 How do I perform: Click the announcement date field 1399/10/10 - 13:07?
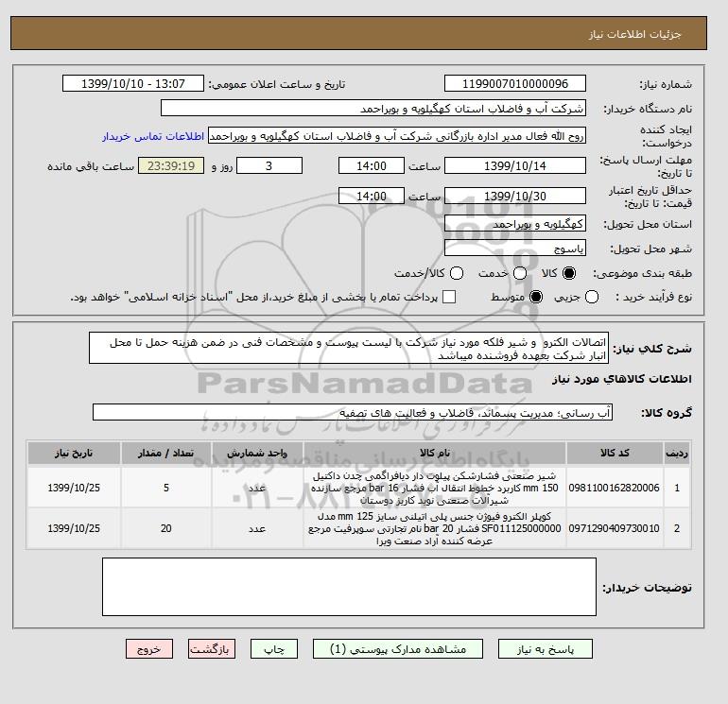133,83
